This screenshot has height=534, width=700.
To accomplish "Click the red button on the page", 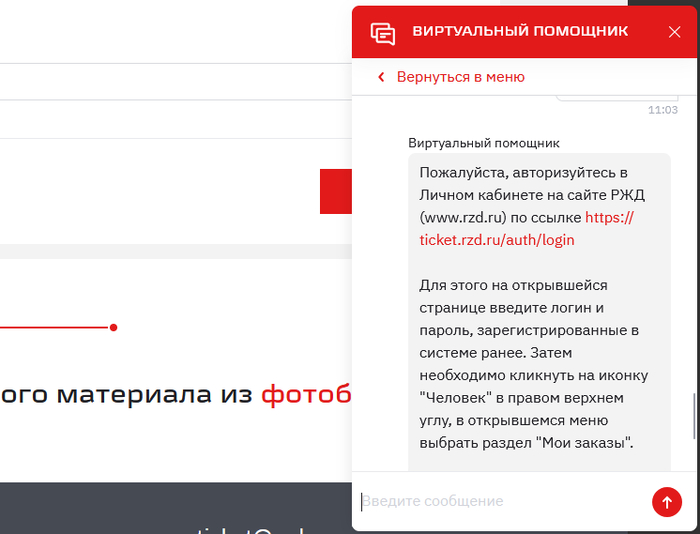I will (336, 191).
